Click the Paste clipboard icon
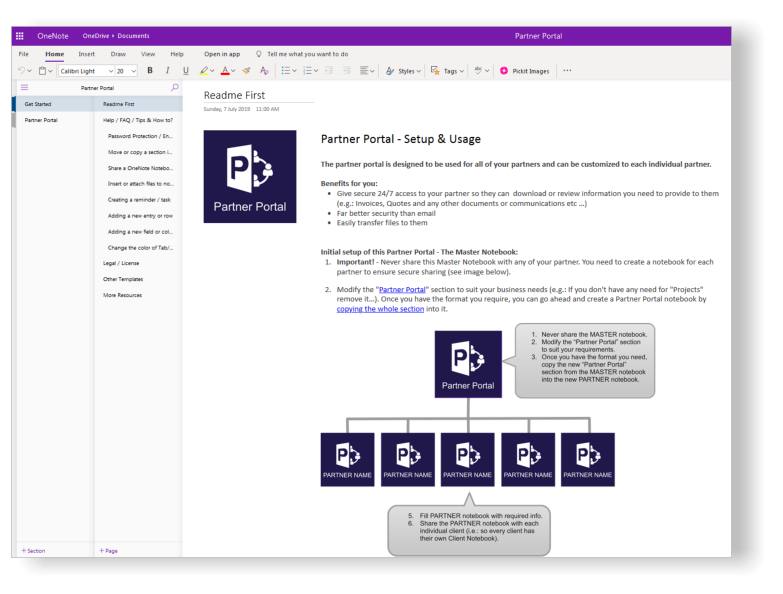 [x=42, y=71]
